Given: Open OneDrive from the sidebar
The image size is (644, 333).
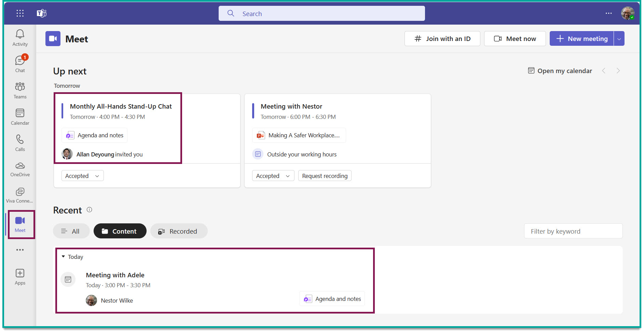Looking at the screenshot, I should (x=20, y=168).
